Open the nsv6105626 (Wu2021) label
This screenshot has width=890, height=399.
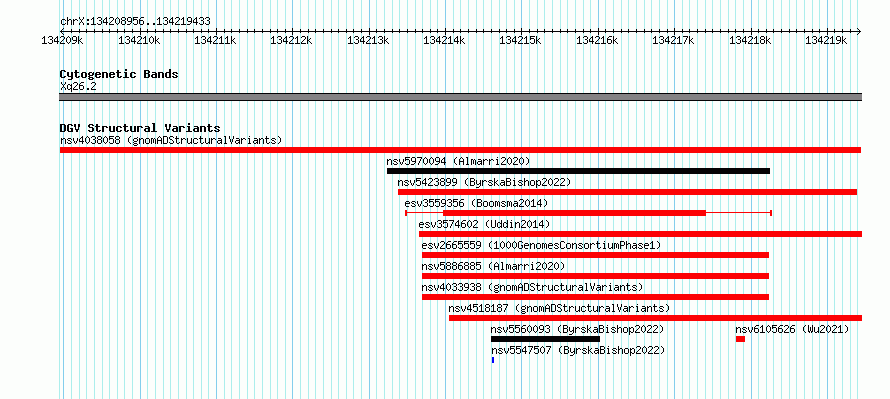792,329
